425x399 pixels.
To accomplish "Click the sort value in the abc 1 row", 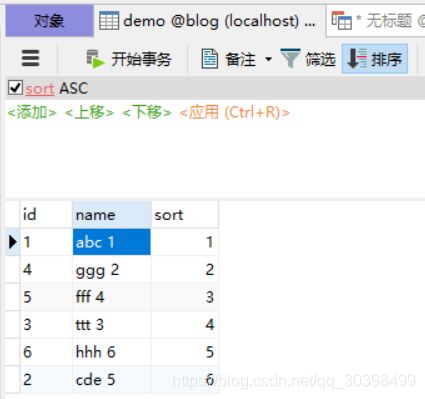I will coord(185,242).
